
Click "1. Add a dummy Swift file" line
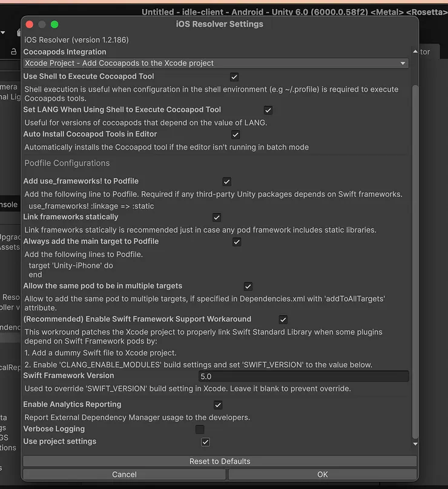pos(100,353)
